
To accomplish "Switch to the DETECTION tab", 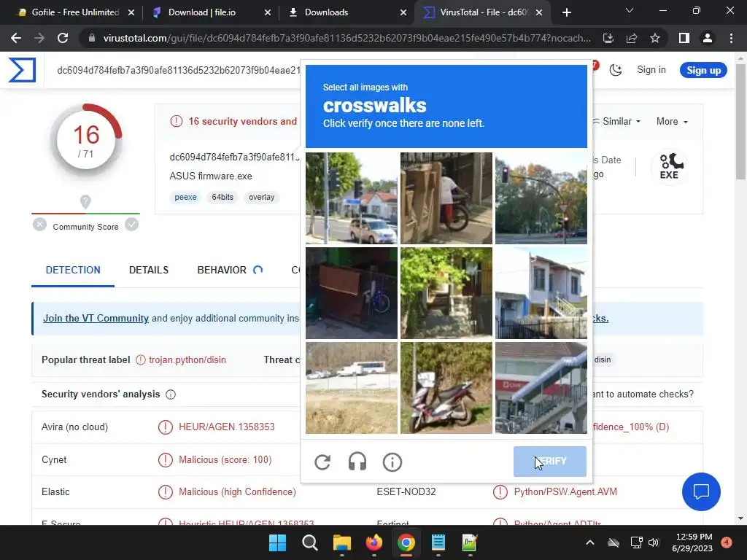I will (x=73, y=270).
